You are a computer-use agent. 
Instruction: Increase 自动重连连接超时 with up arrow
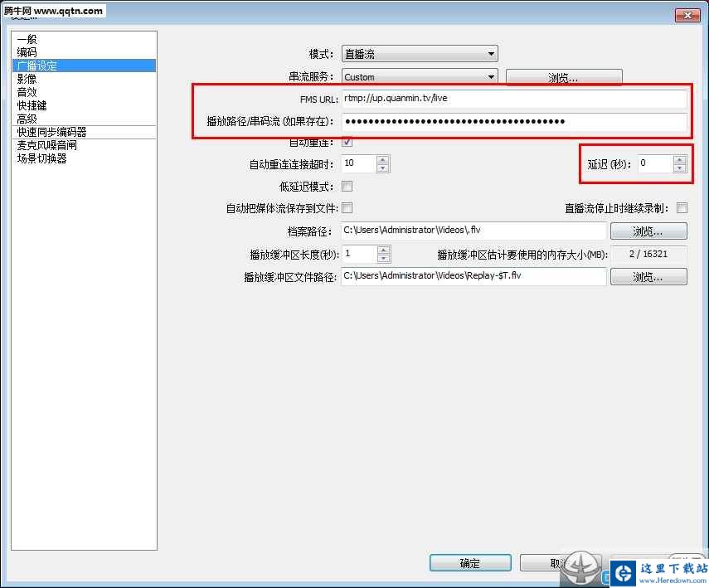pyautogui.click(x=383, y=159)
